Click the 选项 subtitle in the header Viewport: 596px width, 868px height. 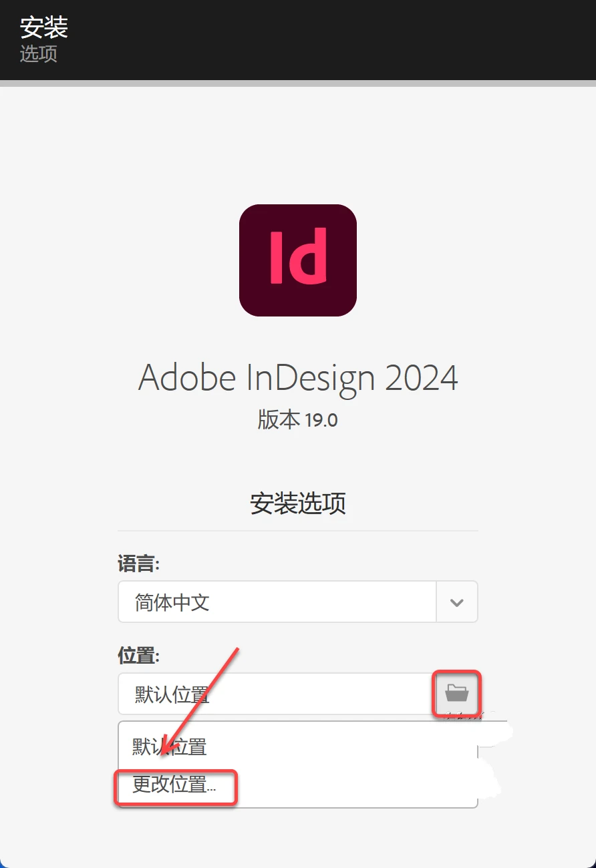[x=38, y=54]
